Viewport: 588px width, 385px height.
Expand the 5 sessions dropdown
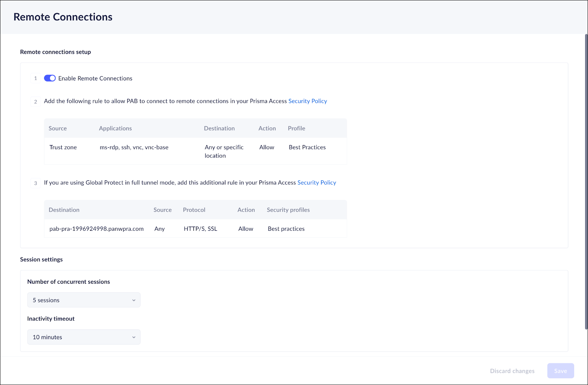point(84,300)
